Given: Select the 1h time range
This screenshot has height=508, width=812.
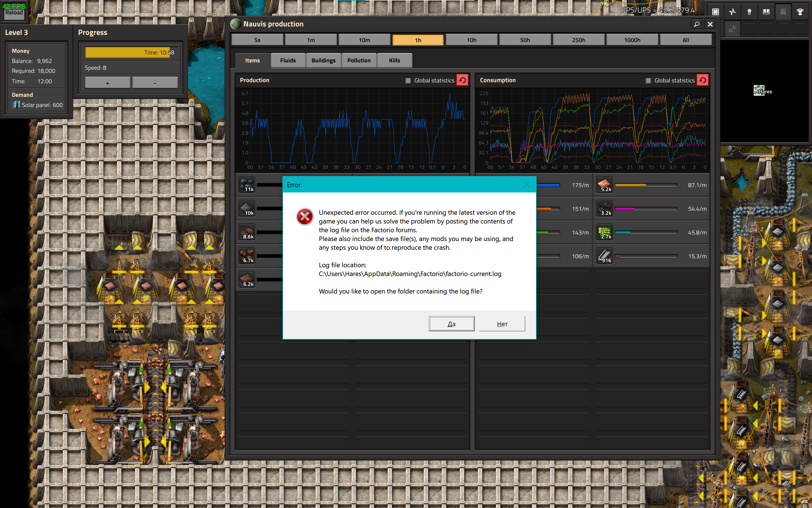Looking at the screenshot, I should (418, 40).
